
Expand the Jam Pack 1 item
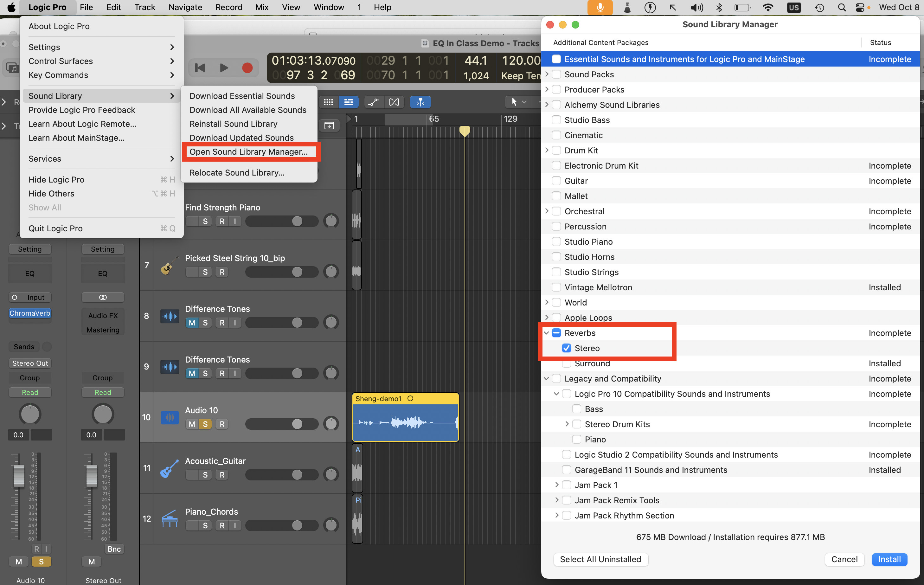coord(557,485)
